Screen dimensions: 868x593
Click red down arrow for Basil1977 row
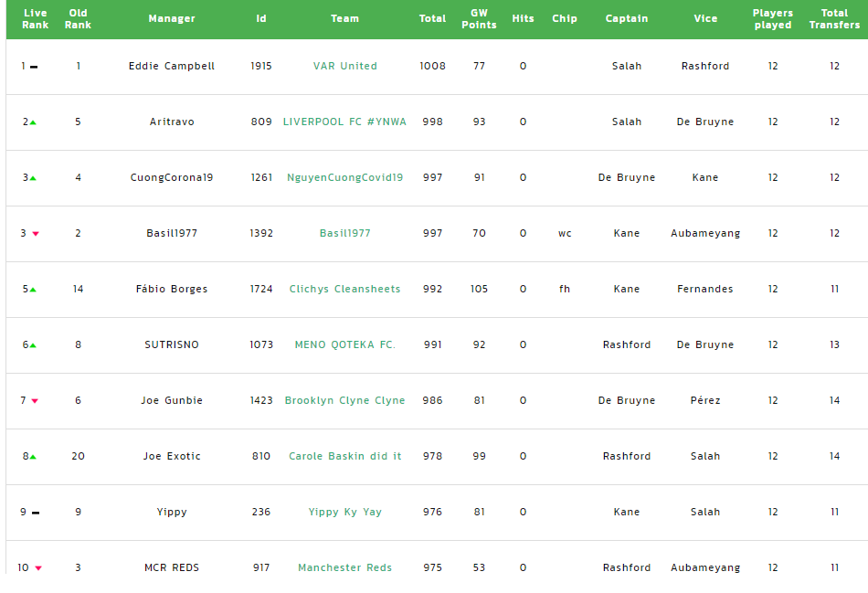(x=36, y=234)
